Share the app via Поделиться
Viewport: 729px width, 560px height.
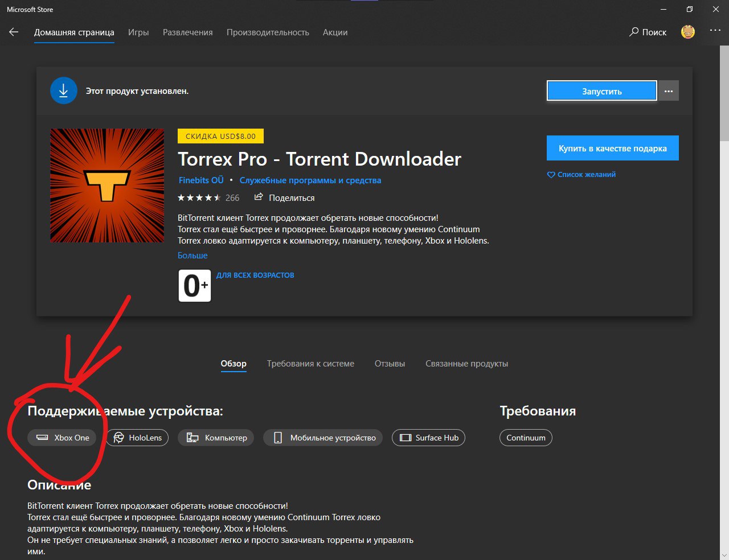(x=284, y=197)
